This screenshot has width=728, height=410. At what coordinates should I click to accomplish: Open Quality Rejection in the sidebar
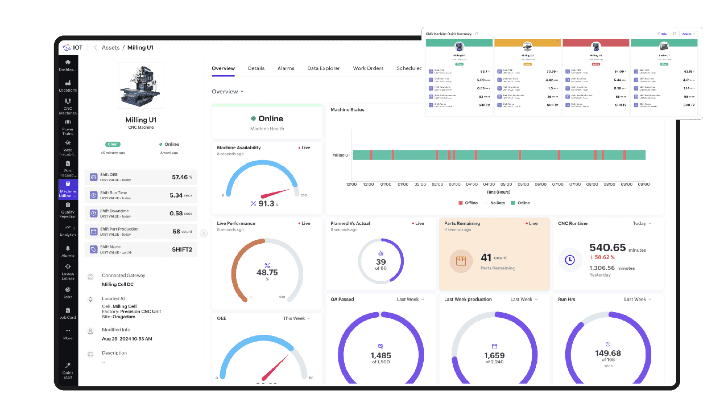68,210
